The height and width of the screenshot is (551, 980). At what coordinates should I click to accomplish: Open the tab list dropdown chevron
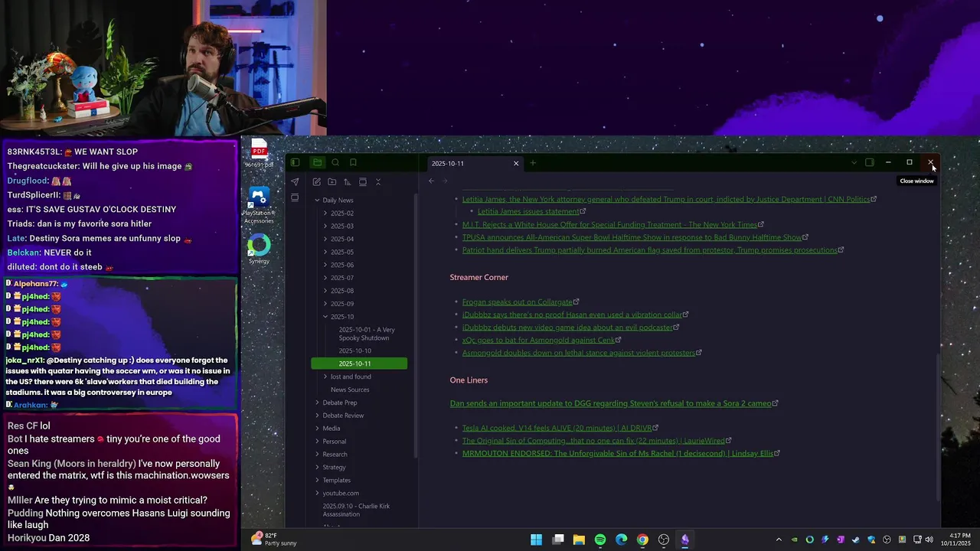[x=854, y=162]
